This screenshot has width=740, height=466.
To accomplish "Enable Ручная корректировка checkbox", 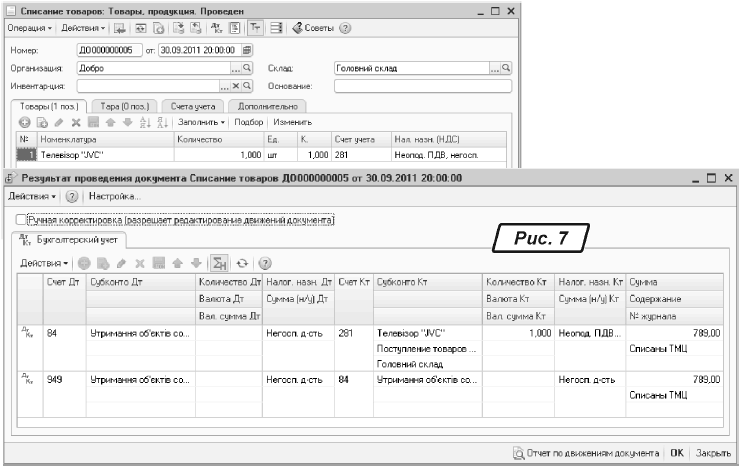I will click(x=23, y=219).
